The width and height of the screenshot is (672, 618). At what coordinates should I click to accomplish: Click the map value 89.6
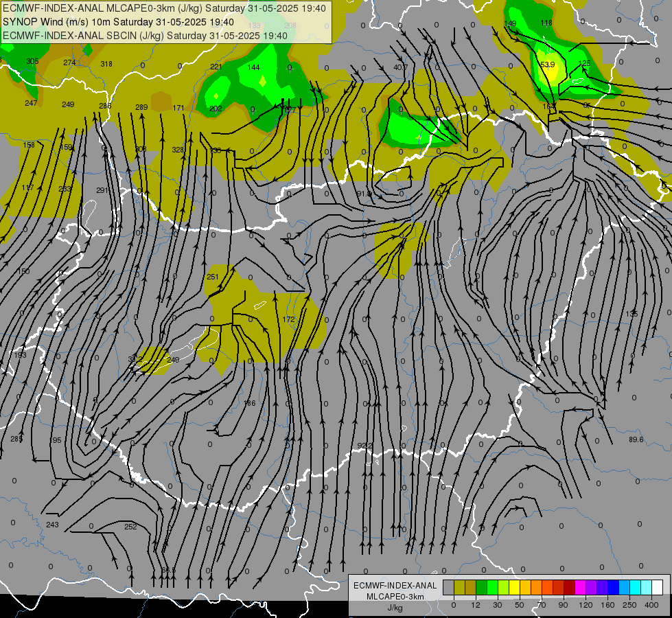[636, 439]
